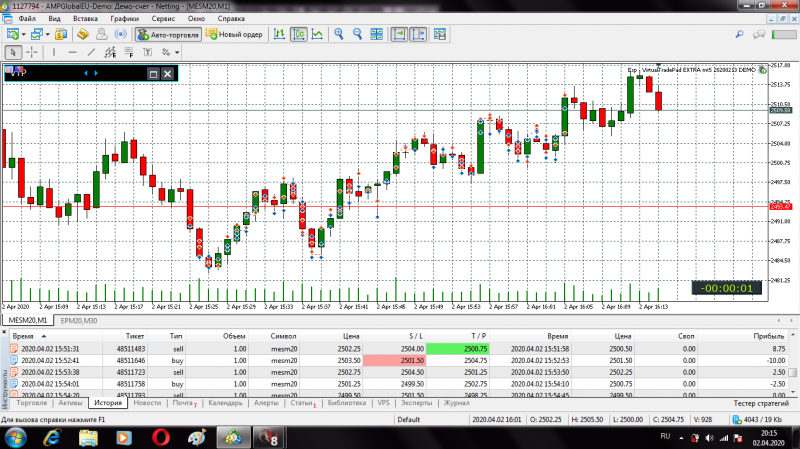
Task: Open the Profiles toolbar icon
Action: point(36,34)
